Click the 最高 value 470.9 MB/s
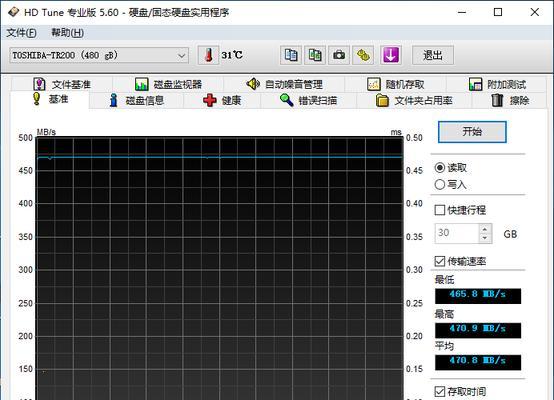Screen dimensions: 554x400 click(478, 330)
